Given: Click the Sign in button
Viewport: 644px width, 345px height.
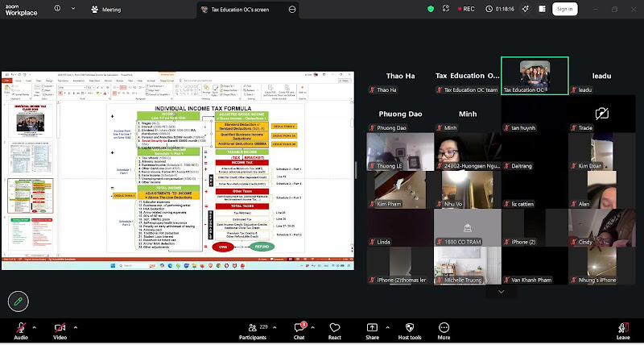Looking at the screenshot, I should 565,9.
